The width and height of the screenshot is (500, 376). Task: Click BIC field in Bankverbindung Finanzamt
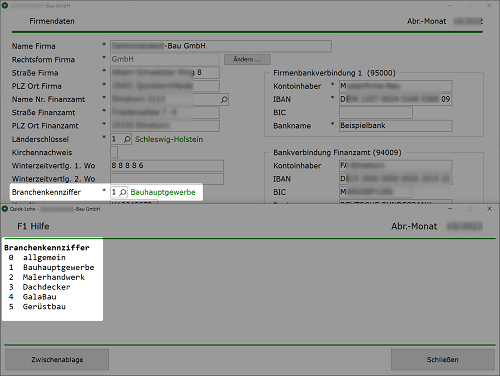click(x=376, y=192)
